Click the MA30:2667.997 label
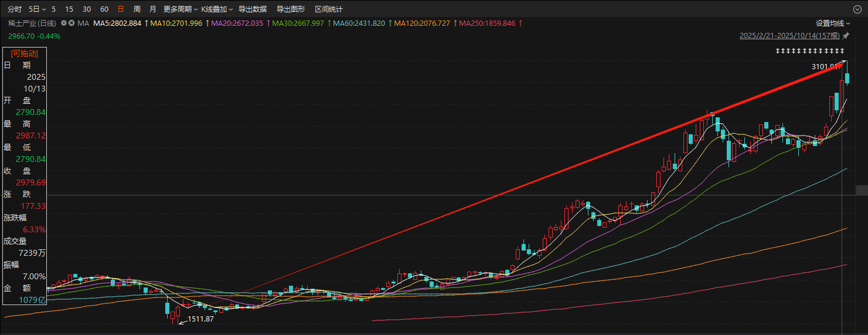The width and height of the screenshot is (868, 335). click(x=298, y=23)
